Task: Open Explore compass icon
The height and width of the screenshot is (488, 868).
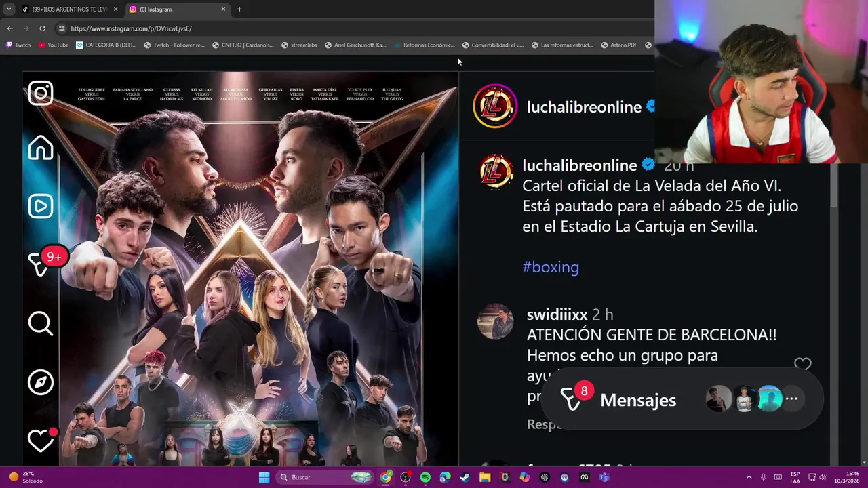Action: point(41,382)
